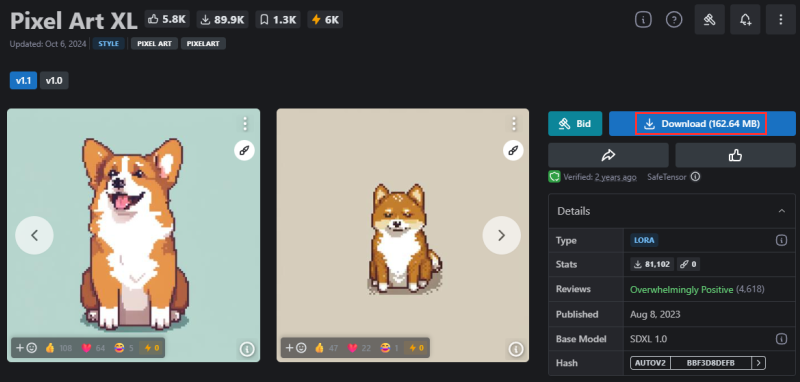Copy hash value BBF3D8DEFB
The image size is (800, 382).
point(711,363)
